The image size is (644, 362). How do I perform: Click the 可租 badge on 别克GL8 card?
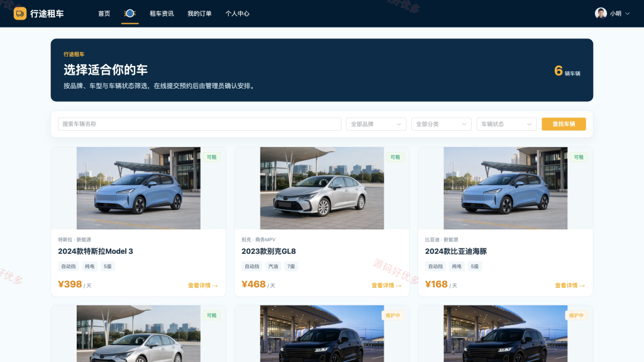(395, 157)
